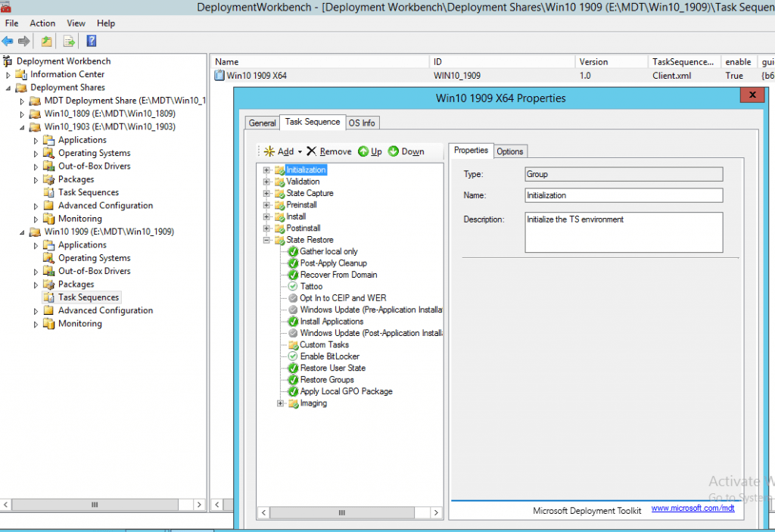The image size is (775, 532).
Task: Open the Help menu
Action: (x=106, y=23)
